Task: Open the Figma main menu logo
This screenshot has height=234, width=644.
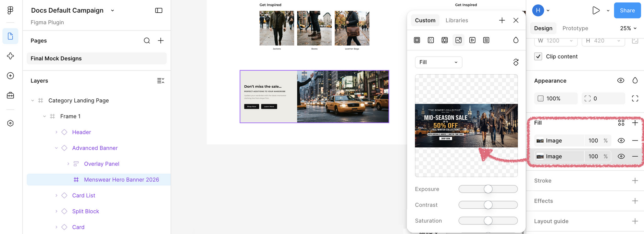Action: click(x=10, y=10)
